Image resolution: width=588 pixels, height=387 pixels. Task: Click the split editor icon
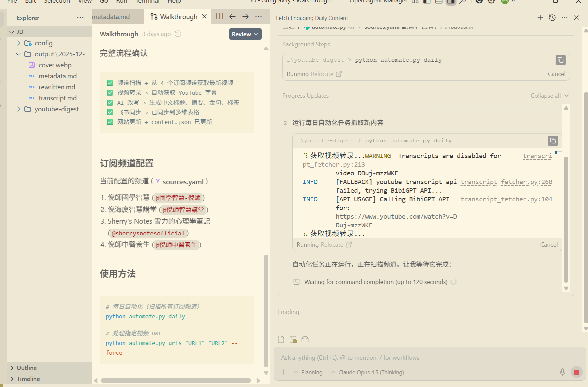pos(220,16)
